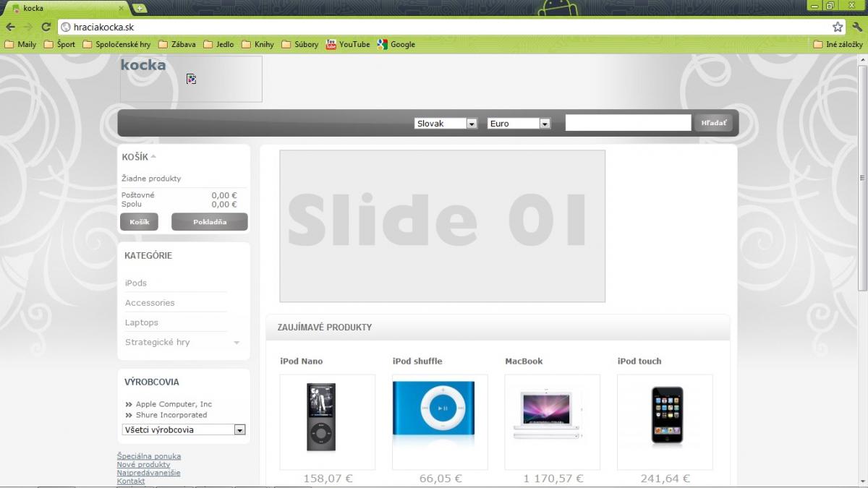Open the Spoločenské hry bookmark folder
The height and width of the screenshot is (488, 868).
tap(117, 44)
